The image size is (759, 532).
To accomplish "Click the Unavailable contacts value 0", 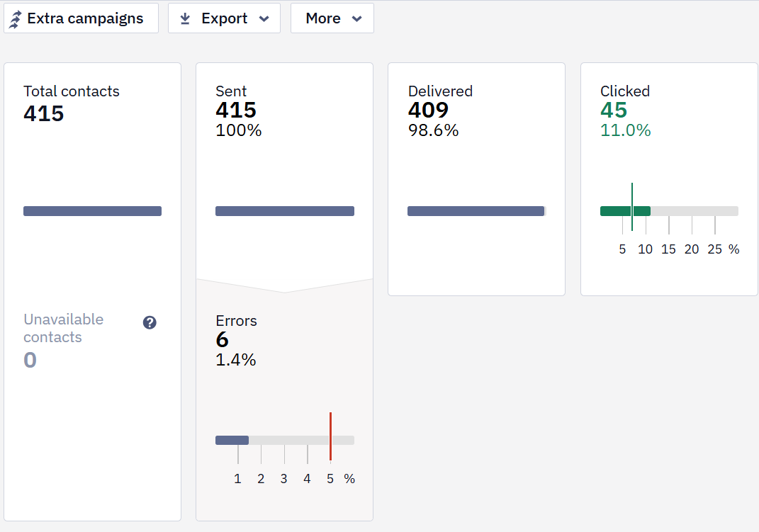I will (x=30, y=360).
